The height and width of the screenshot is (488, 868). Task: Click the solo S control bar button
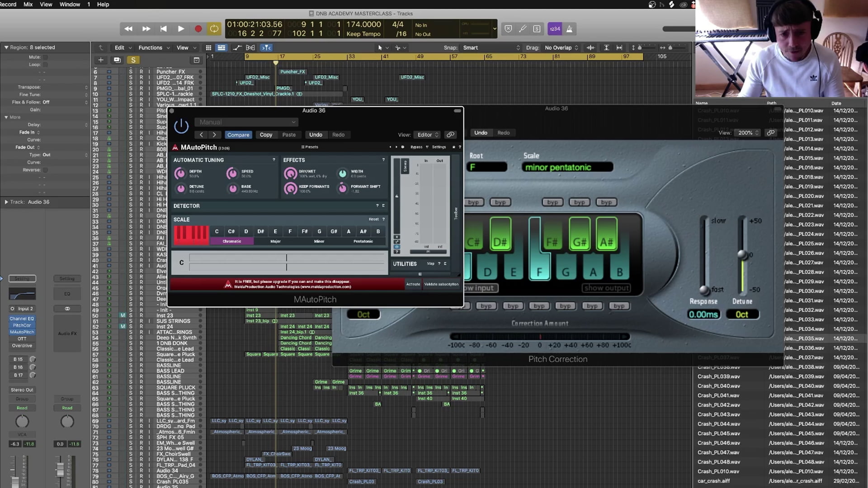click(537, 29)
